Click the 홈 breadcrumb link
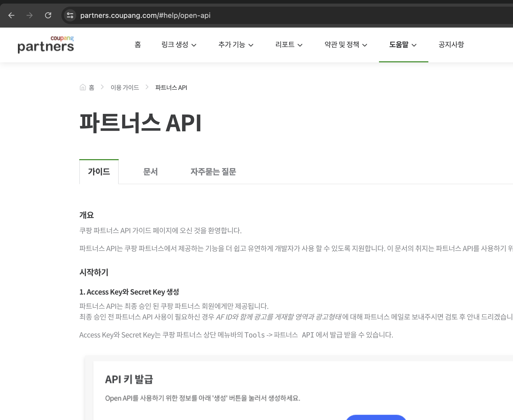Screen dimensions: 513x420 coord(92,88)
